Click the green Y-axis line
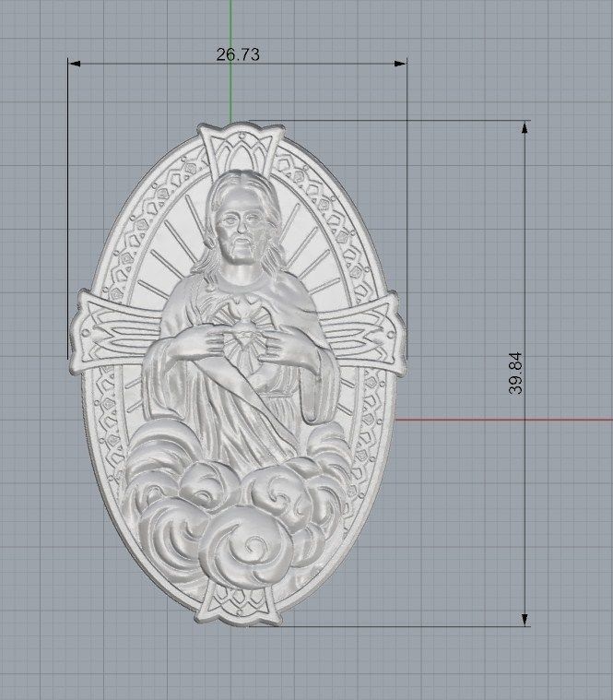613x700 pixels. 230,62
